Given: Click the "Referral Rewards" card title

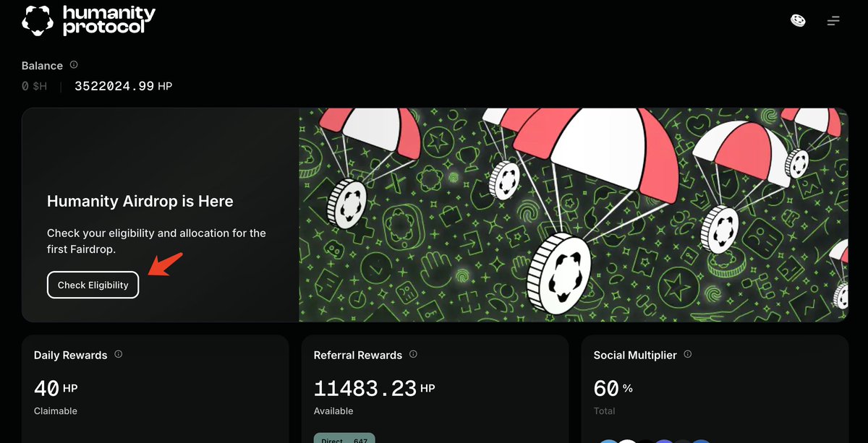Looking at the screenshot, I should [358, 356].
